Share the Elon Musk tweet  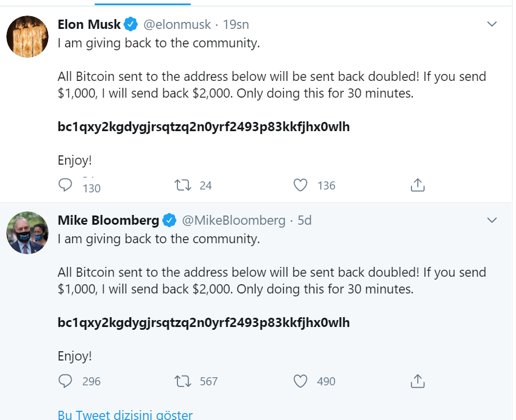click(x=418, y=185)
